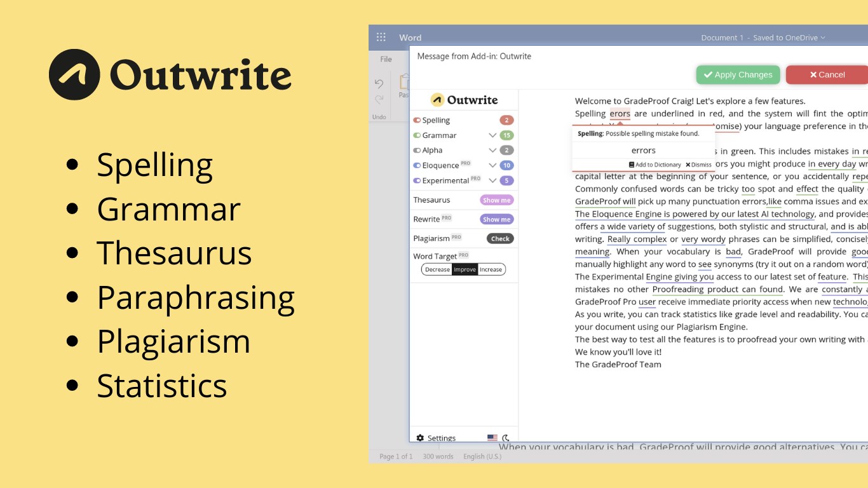Click the underlined phrase 'Really complex'
The height and width of the screenshot is (488, 868).
tap(637, 239)
